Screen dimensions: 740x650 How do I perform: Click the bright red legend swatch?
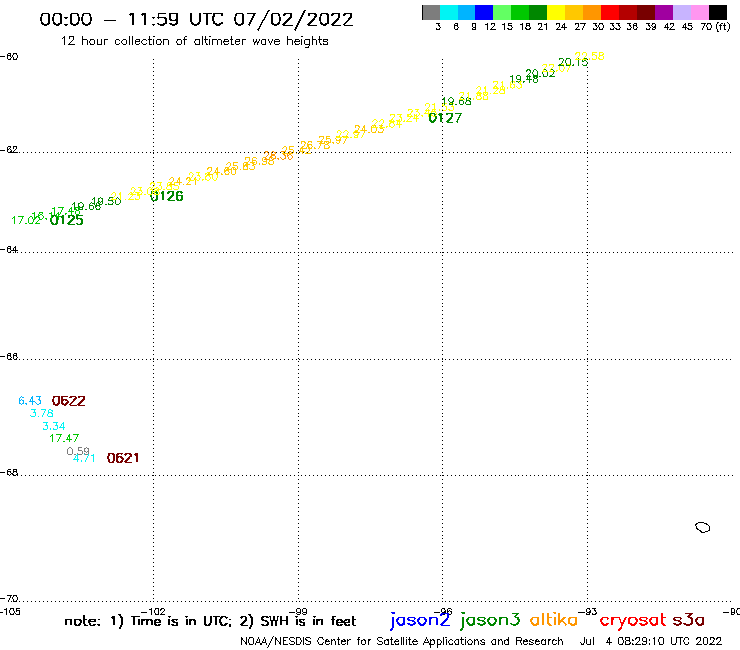[x=610, y=12]
